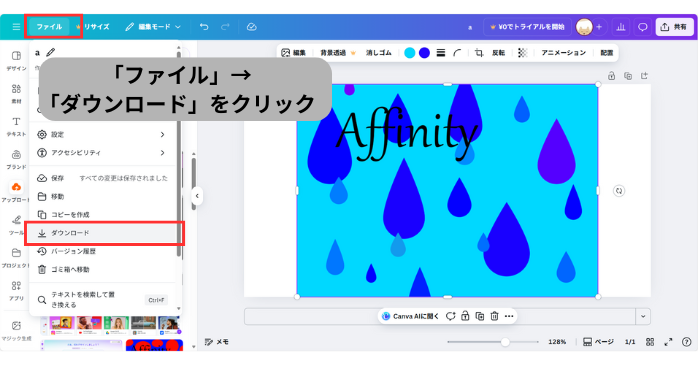Open the user profile avatar
The height and width of the screenshot is (365, 698).
click(x=584, y=27)
